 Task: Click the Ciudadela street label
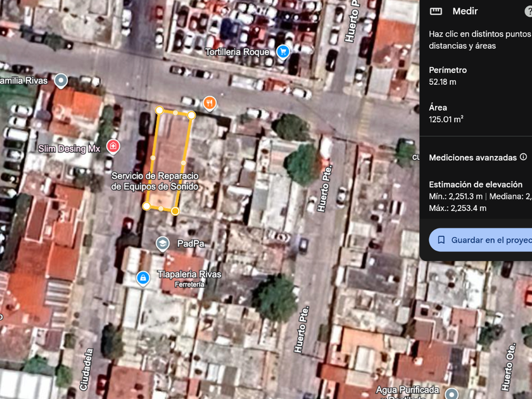click(86, 369)
